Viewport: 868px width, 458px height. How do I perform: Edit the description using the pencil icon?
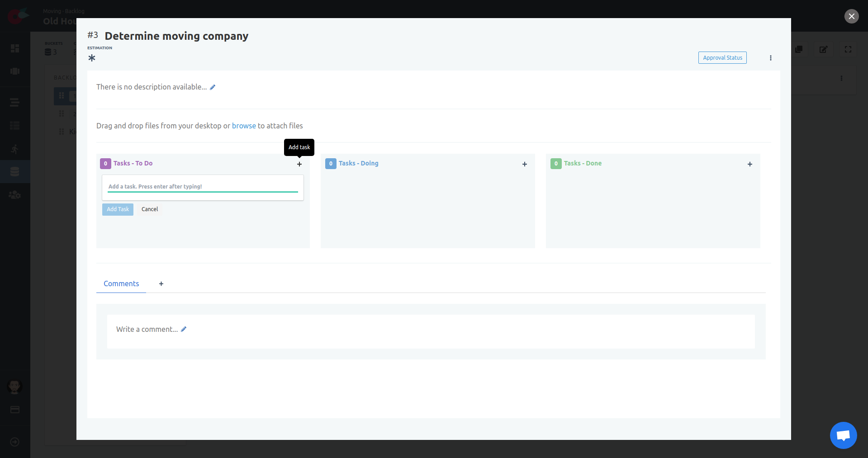click(x=213, y=87)
